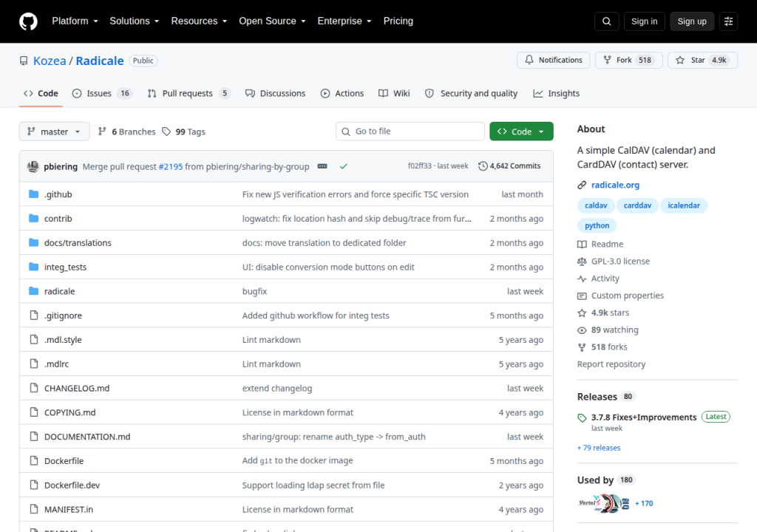The height and width of the screenshot is (532, 757).
Task: Expand the Resources menu
Action: [x=199, y=21]
